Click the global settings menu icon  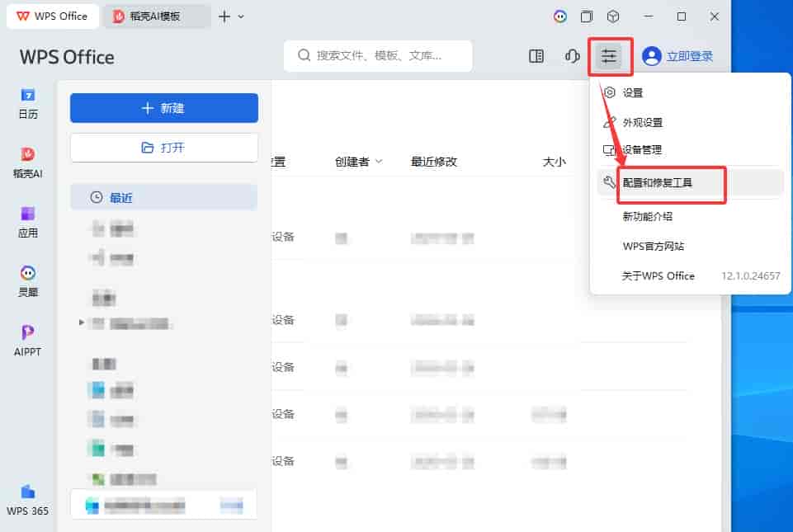coord(609,56)
